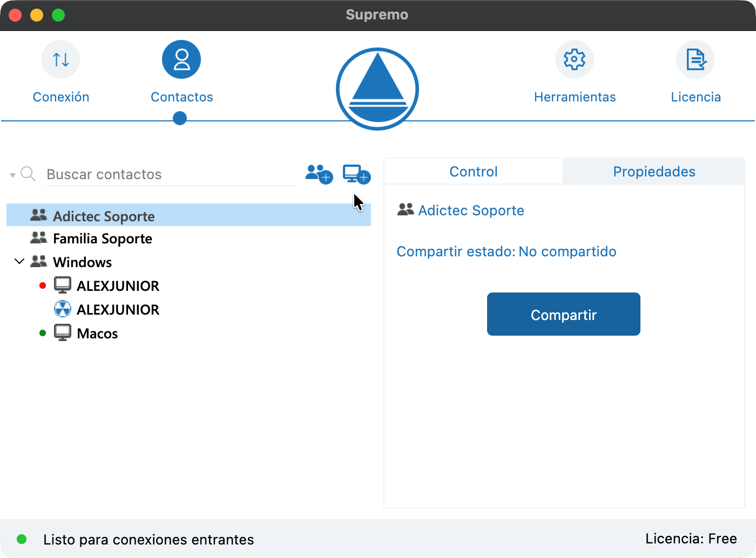Click the Licencia: Free status text
The width and height of the screenshot is (756, 558).
click(x=691, y=539)
